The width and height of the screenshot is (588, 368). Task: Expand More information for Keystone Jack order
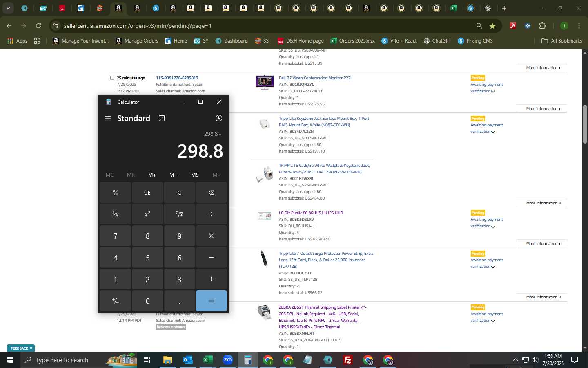tap(542, 203)
